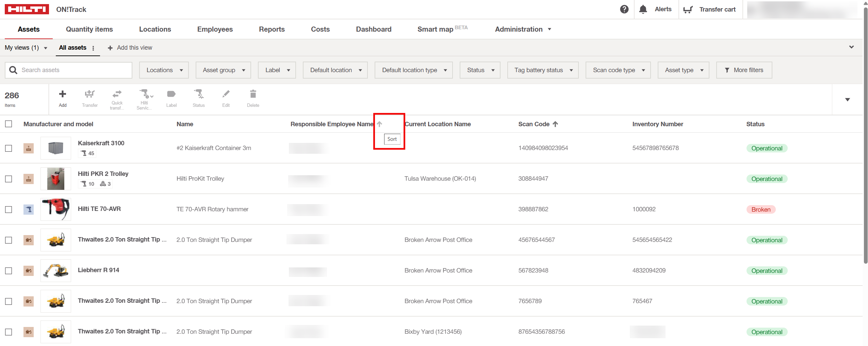Click the Search assets input field
The width and height of the screenshot is (868, 346).
pyautogui.click(x=68, y=70)
